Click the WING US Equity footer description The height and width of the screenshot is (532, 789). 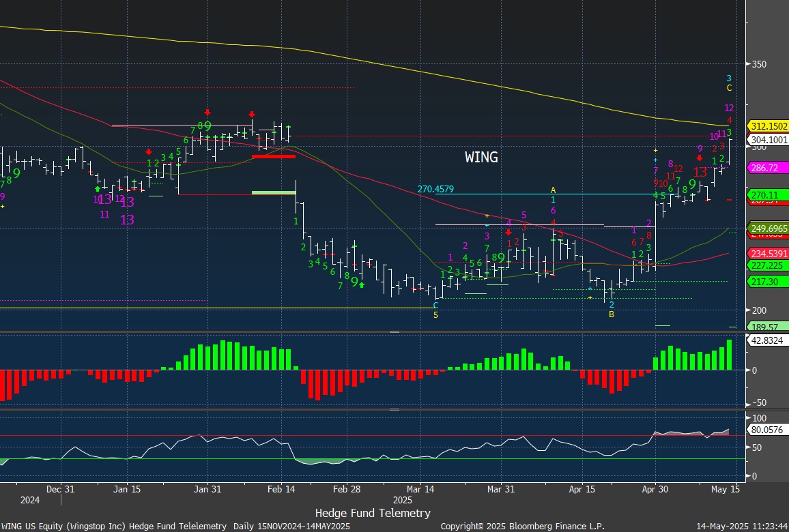point(175,526)
